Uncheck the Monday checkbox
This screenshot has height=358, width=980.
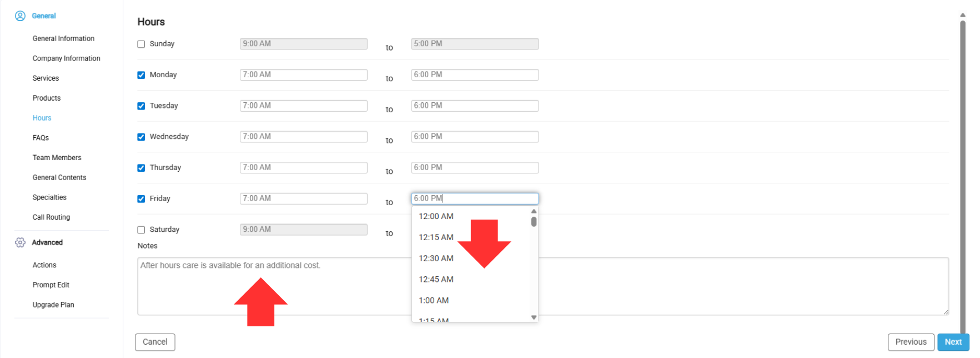point(141,75)
